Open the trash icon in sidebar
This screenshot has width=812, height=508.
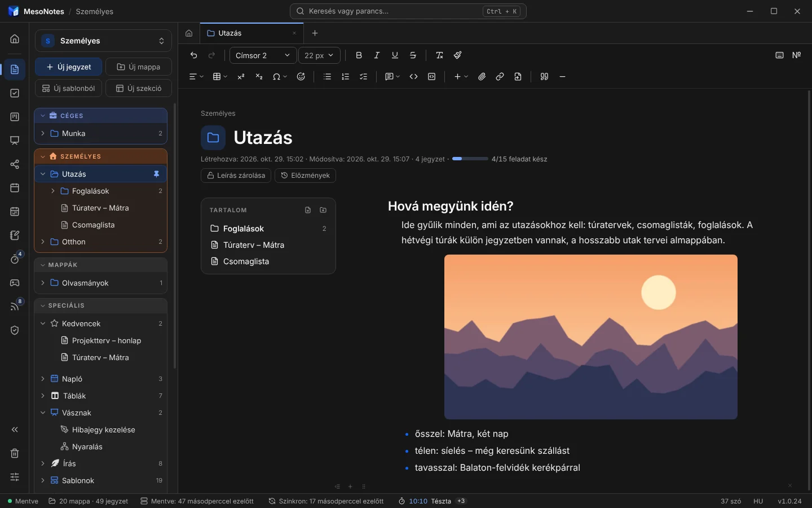15,453
